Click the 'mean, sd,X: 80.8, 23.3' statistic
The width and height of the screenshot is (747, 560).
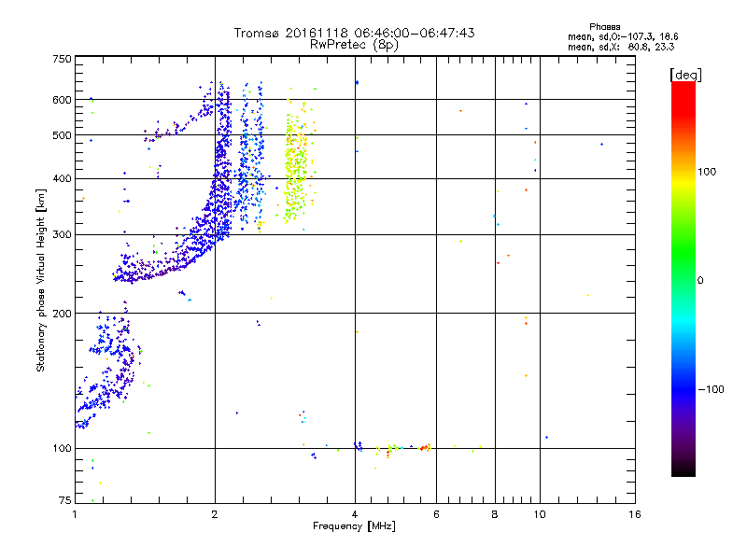621,47
